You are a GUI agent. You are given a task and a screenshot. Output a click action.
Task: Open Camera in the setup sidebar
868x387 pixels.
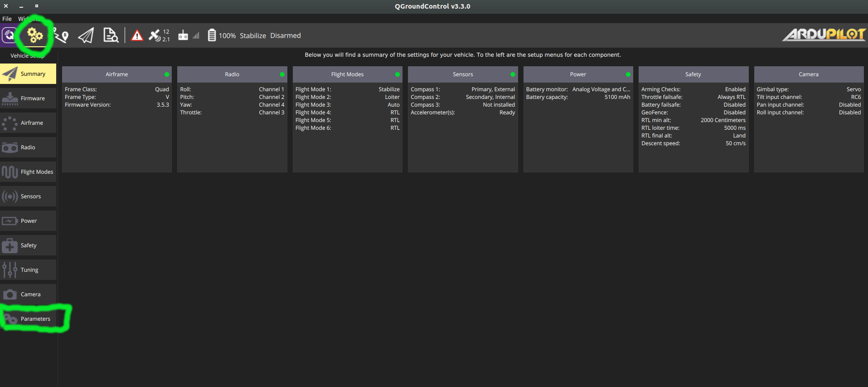point(28,294)
